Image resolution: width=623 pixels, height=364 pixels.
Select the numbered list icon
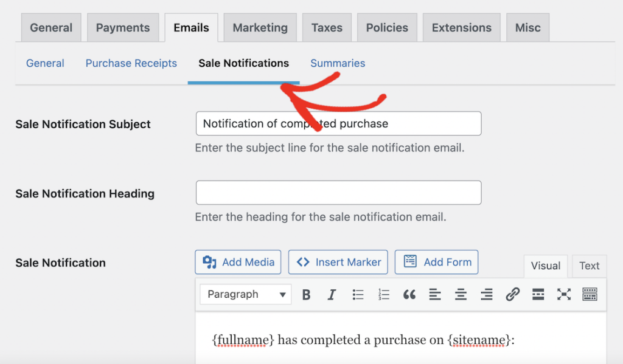pos(384,295)
